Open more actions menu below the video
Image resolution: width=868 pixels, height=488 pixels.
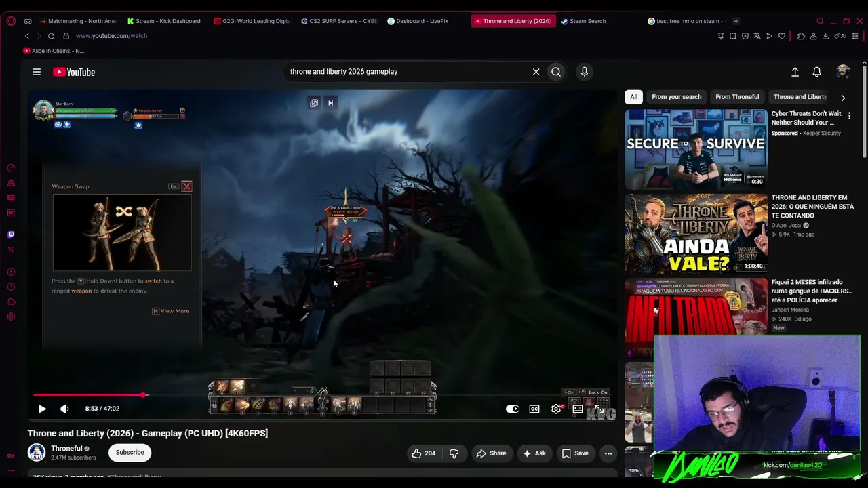[608, 453]
